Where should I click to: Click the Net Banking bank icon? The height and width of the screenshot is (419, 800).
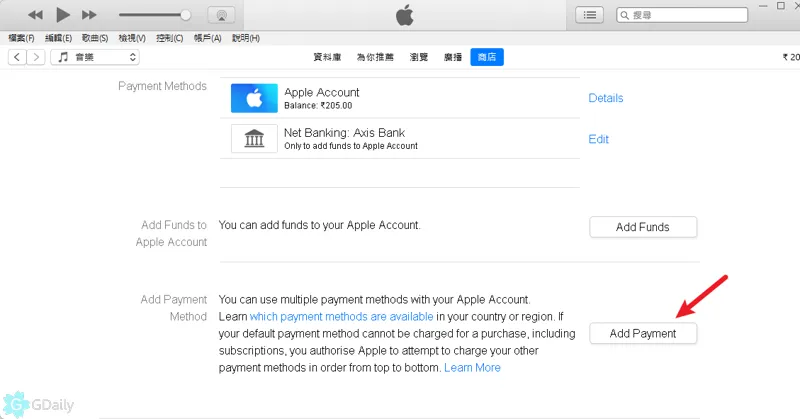tap(254, 138)
